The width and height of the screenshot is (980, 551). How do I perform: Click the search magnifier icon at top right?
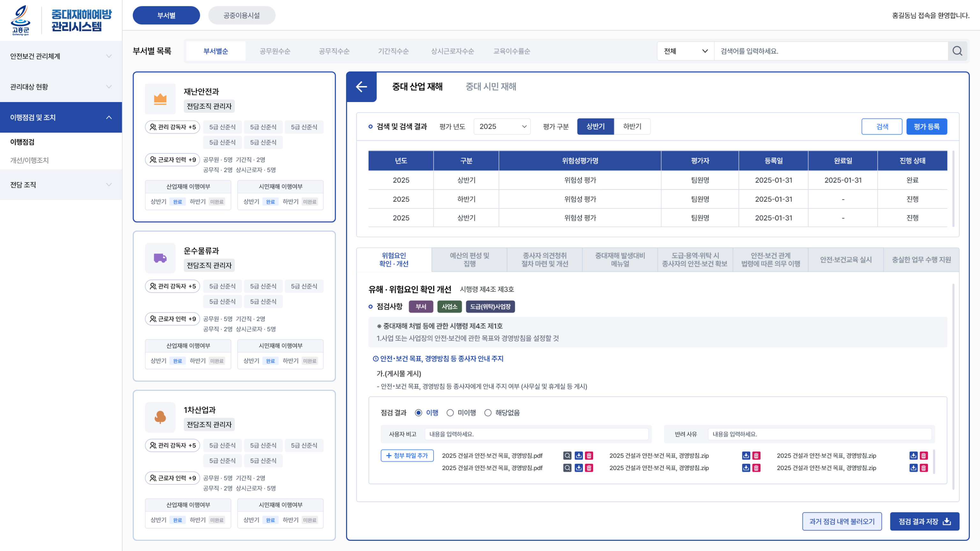957,51
